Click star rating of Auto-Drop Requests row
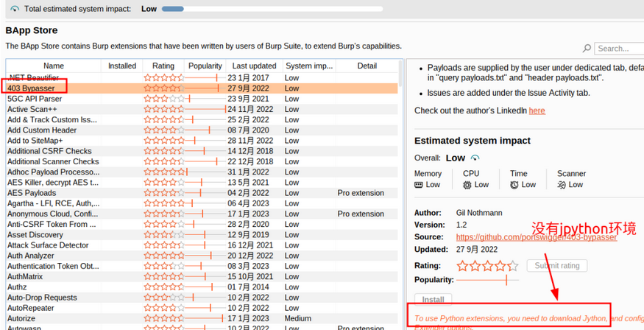Image resolution: width=644 pixels, height=330 pixels. point(164,298)
